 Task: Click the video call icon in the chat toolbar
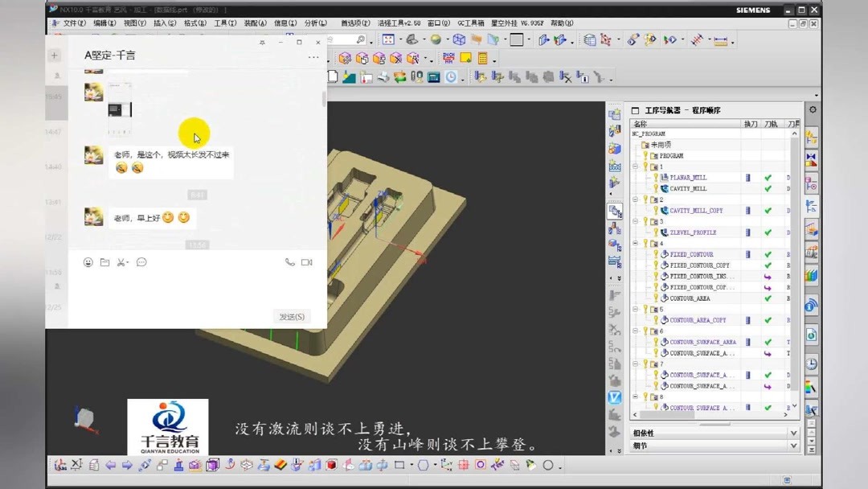307,261
